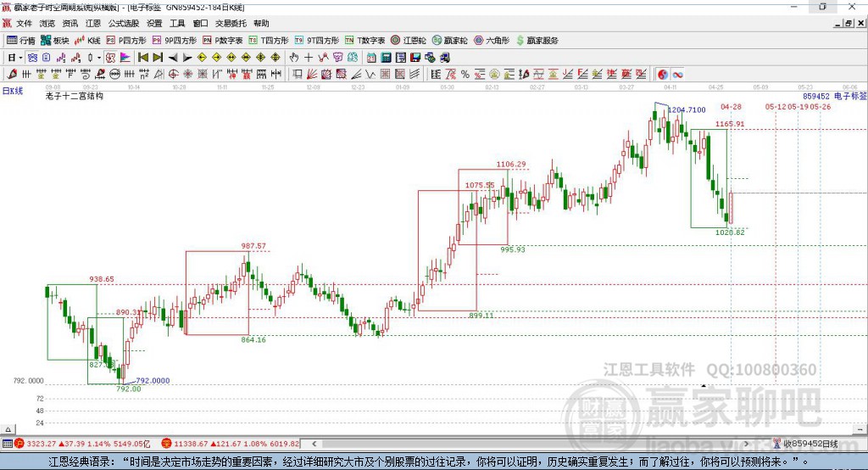Viewport: 868px width, 470px height.
Task: Click the 1204.7100 price high label
Action: 687,109
